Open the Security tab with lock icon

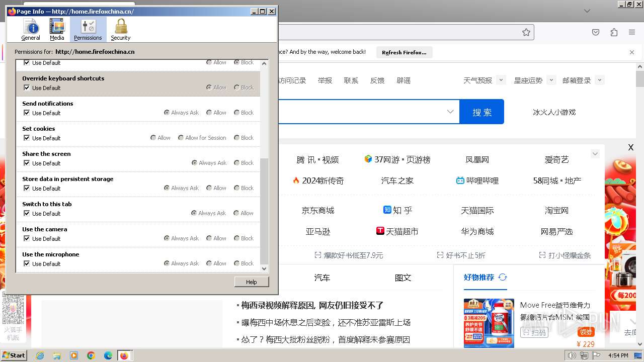tap(121, 30)
